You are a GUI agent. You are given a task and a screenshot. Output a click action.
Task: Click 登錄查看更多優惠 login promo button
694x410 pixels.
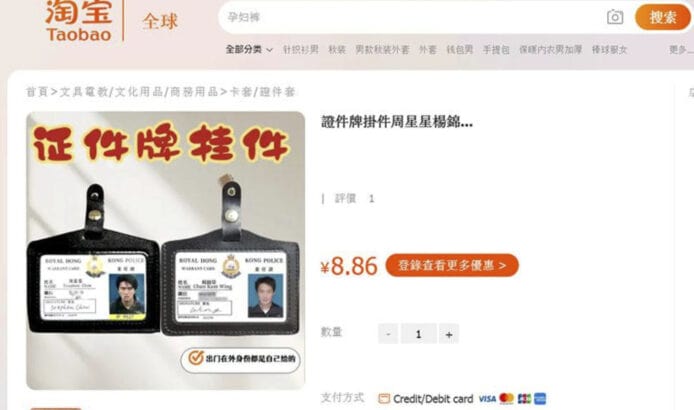pos(452,265)
